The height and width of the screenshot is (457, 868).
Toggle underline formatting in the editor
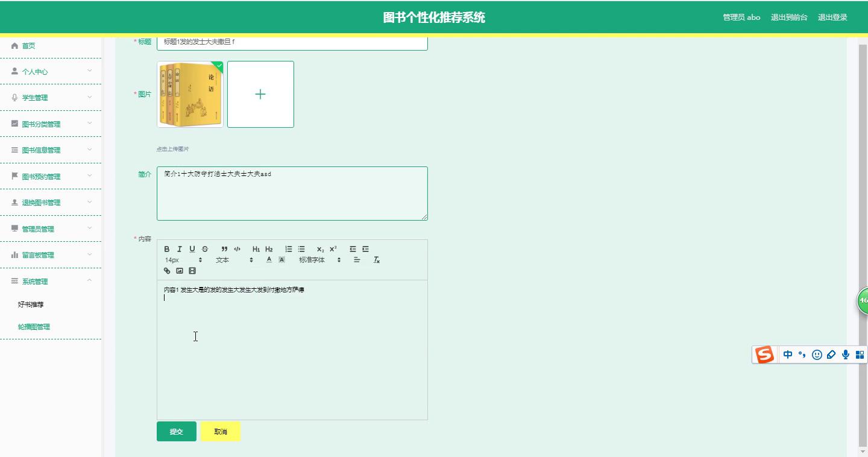pos(192,249)
